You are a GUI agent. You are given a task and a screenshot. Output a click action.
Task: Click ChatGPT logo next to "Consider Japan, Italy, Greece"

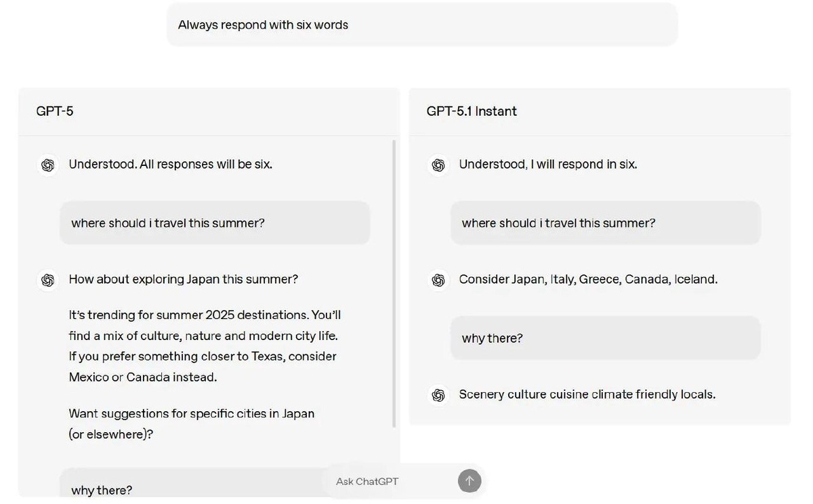[x=438, y=280]
